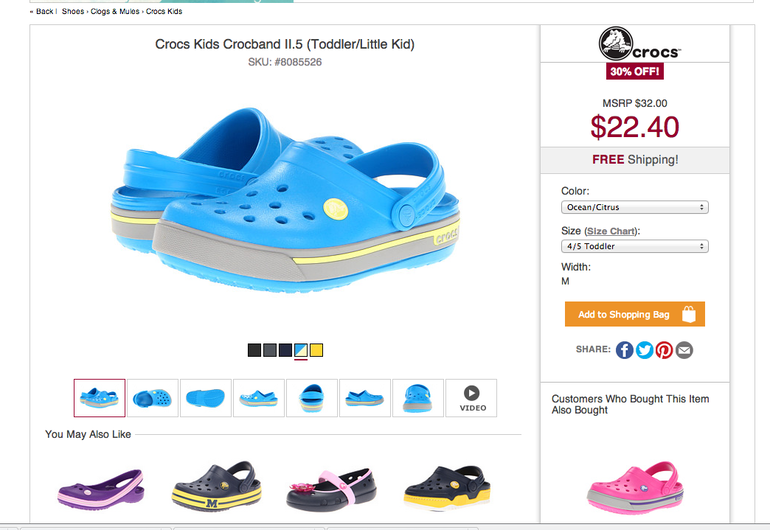Click Add to Shopping Bag button

pos(634,314)
